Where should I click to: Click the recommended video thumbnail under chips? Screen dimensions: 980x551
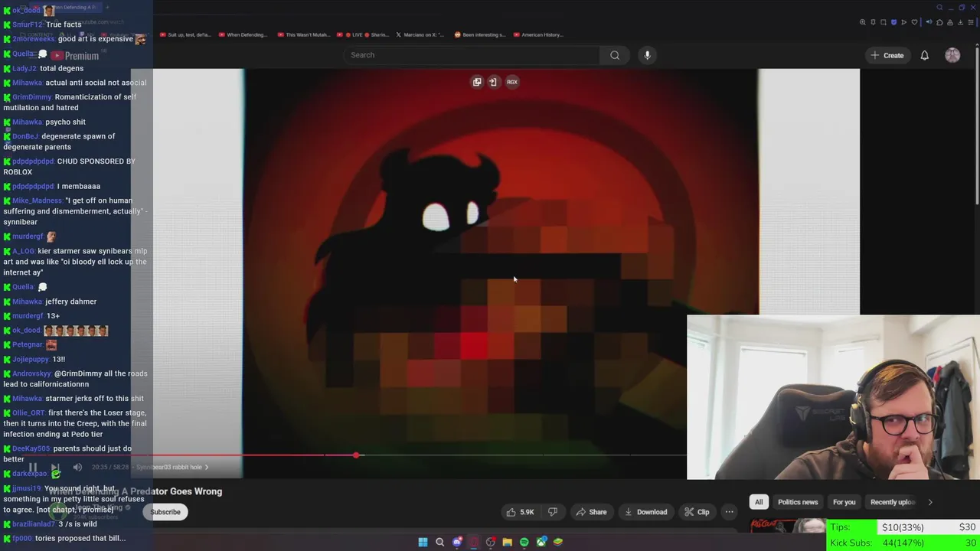[787, 526]
